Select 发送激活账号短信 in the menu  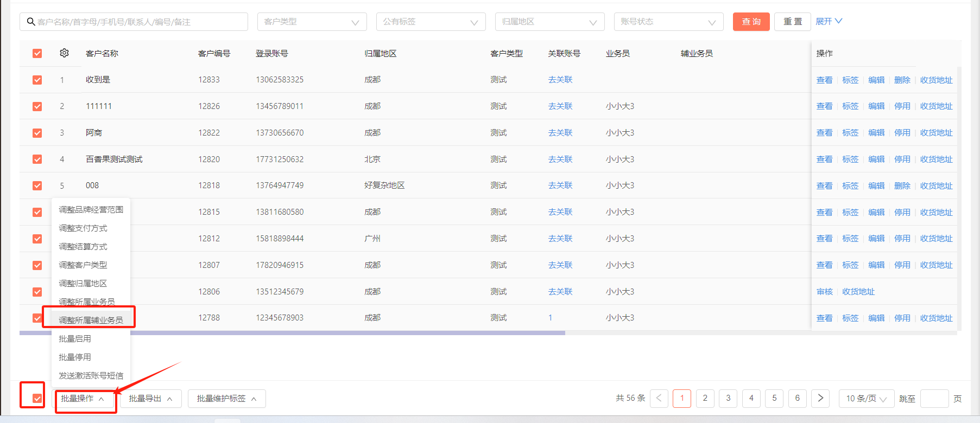point(91,375)
